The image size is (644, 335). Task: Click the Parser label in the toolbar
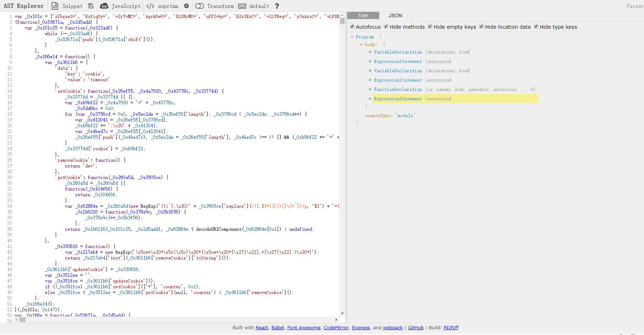click(x=635, y=6)
